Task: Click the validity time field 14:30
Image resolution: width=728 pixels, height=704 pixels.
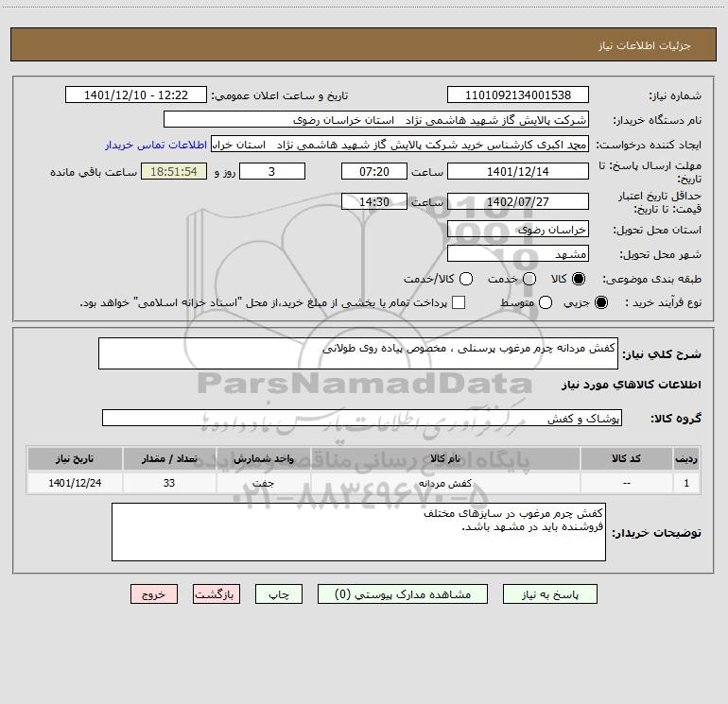Action: pos(374,201)
